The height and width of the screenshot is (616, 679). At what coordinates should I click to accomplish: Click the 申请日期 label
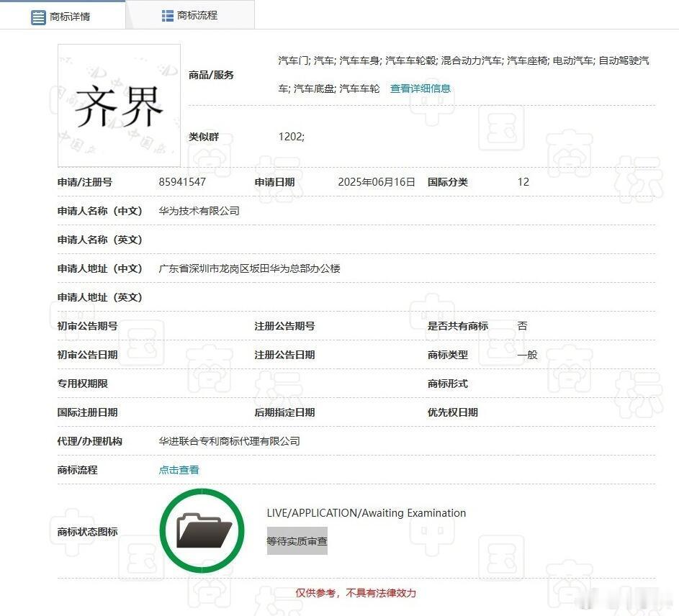[274, 182]
